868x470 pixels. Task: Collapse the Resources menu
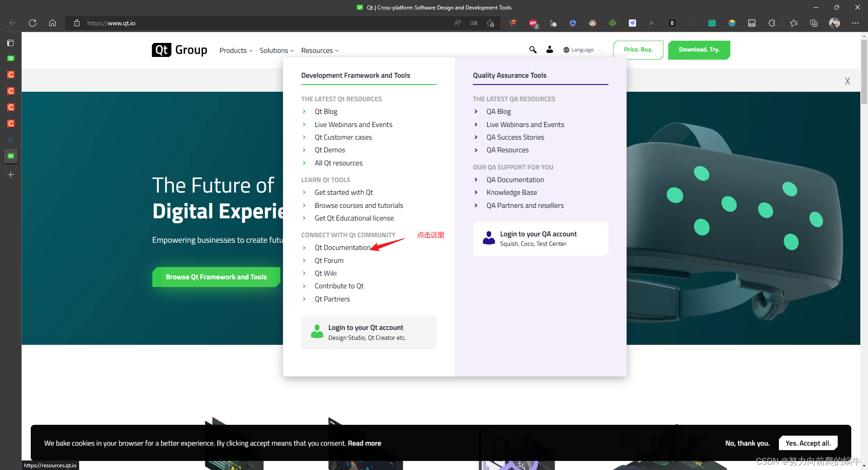320,50
